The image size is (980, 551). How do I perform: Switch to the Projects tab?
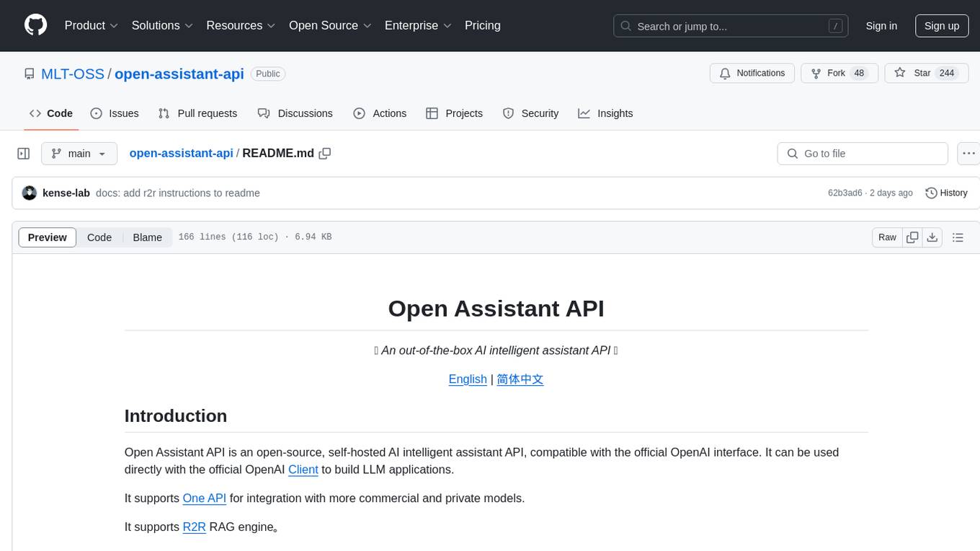pos(455,113)
